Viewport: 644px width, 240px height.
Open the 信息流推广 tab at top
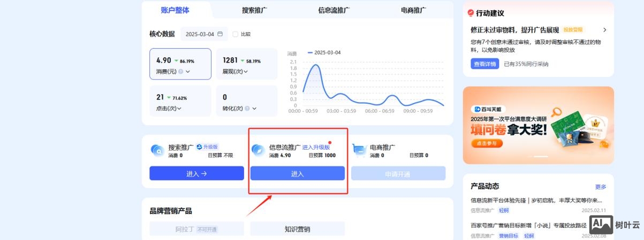[x=334, y=10]
